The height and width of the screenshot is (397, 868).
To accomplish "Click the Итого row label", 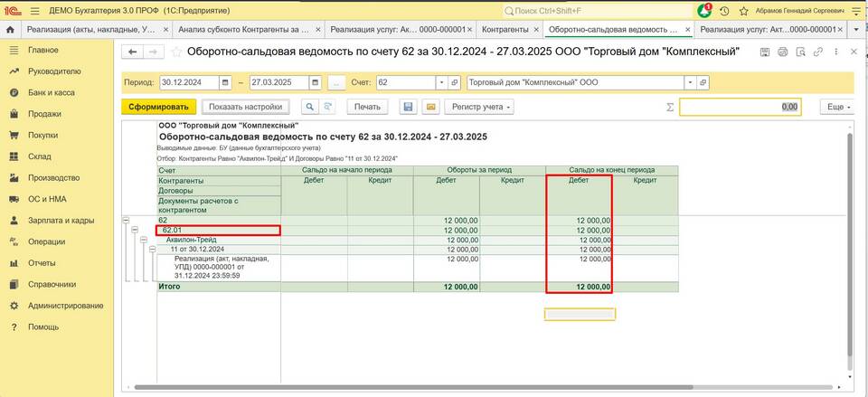I will pos(169,287).
